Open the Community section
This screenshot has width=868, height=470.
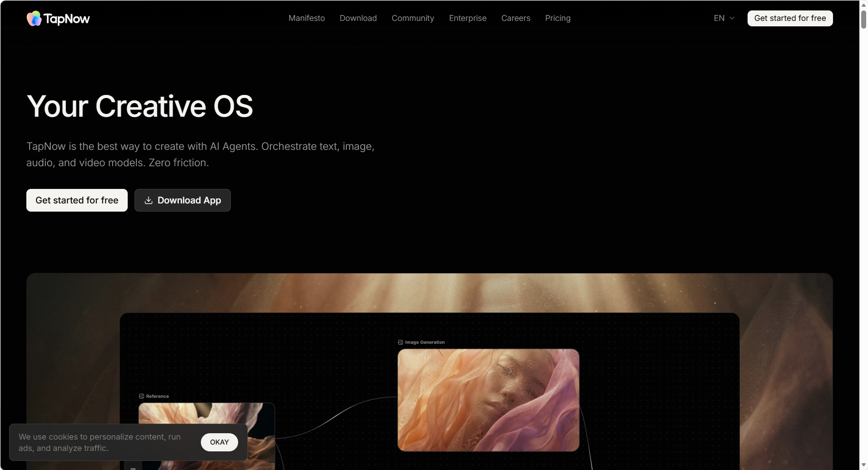(413, 18)
